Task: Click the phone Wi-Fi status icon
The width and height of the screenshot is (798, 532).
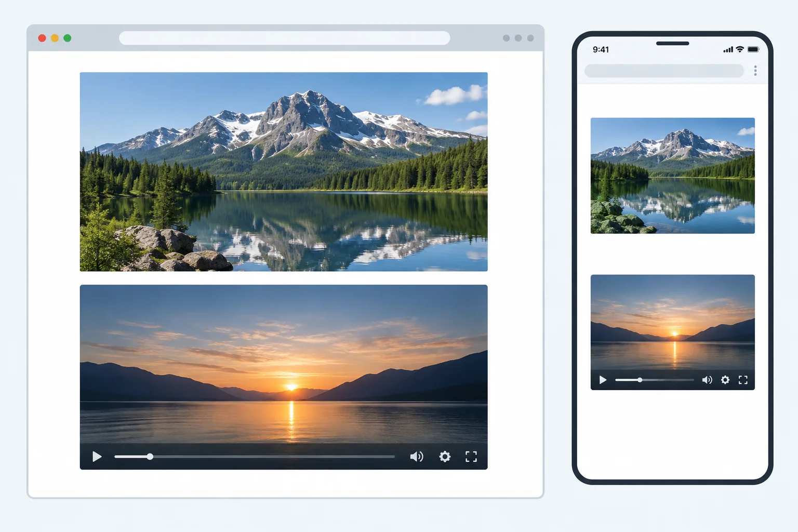Action: (x=740, y=49)
